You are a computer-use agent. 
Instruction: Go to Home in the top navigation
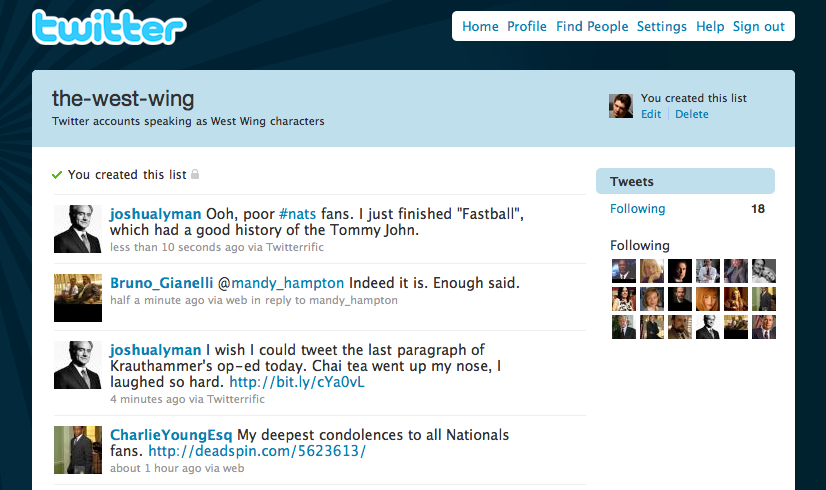[x=480, y=26]
